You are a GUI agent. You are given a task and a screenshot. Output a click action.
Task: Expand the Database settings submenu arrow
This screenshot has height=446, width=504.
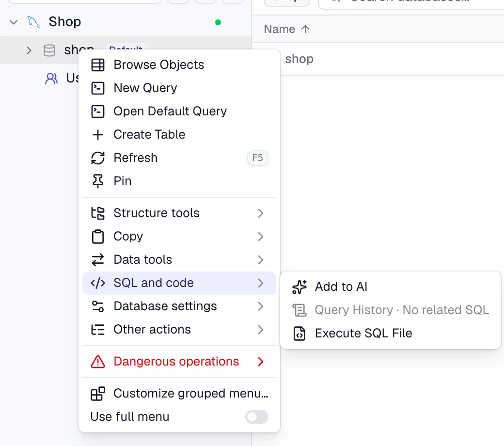click(x=261, y=306)
